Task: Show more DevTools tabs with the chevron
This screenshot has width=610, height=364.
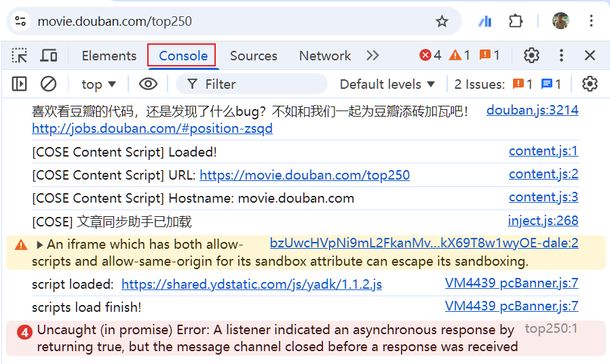Action: [x=373, y=56]
